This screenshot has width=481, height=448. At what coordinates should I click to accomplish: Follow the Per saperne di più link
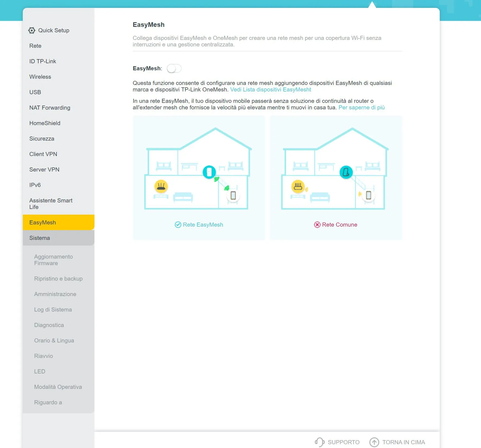point(362,107)
